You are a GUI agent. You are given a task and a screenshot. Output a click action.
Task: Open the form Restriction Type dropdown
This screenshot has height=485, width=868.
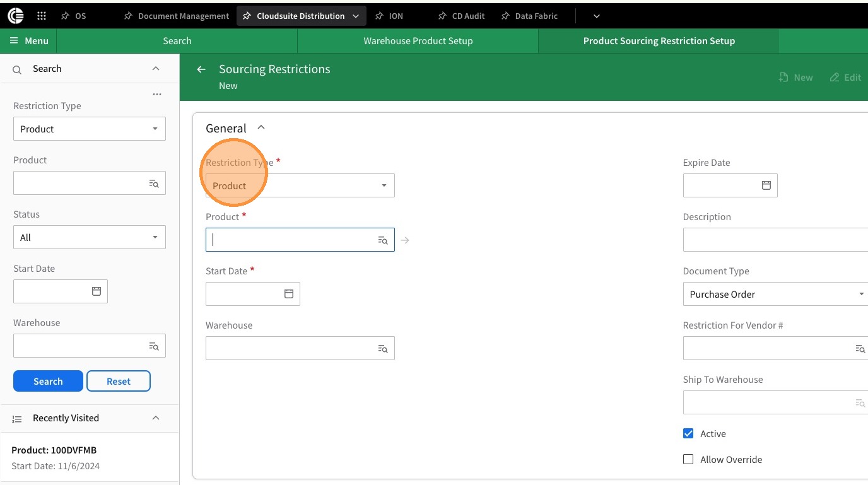300,185
